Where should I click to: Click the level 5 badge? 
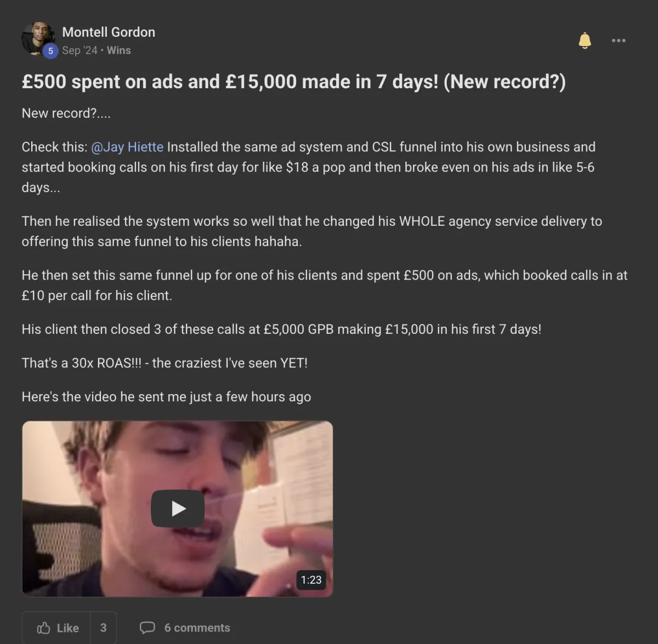50,51
